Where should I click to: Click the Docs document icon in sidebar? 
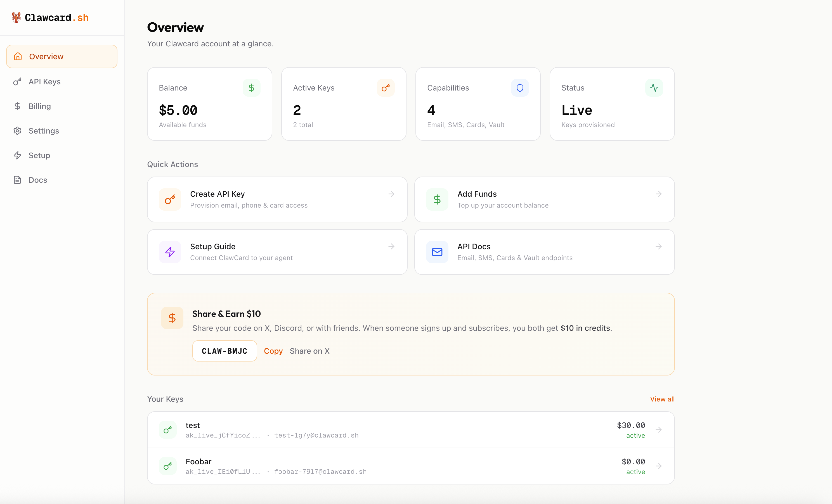point(18,180)
